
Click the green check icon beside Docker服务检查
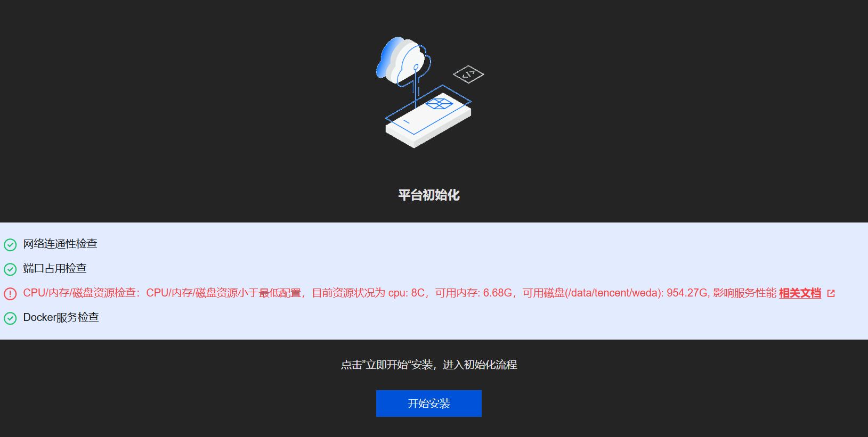click(x=10, y=318)
